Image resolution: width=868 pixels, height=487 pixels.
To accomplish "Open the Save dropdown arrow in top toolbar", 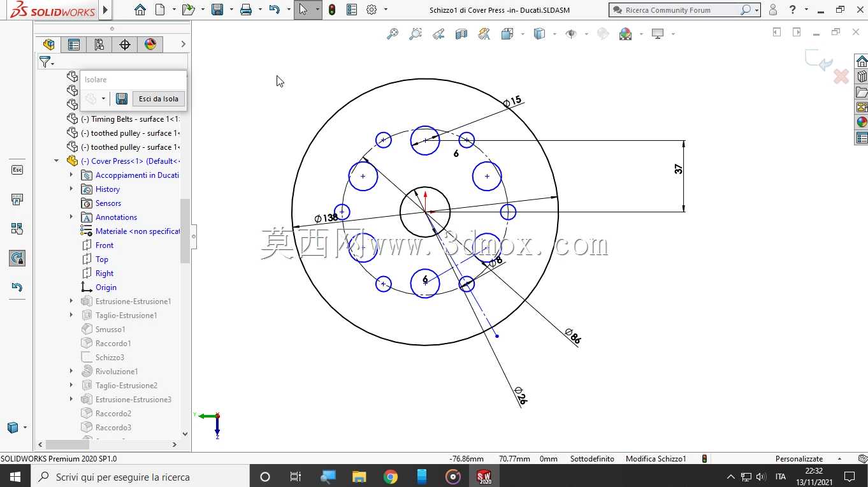I will 231,10.
